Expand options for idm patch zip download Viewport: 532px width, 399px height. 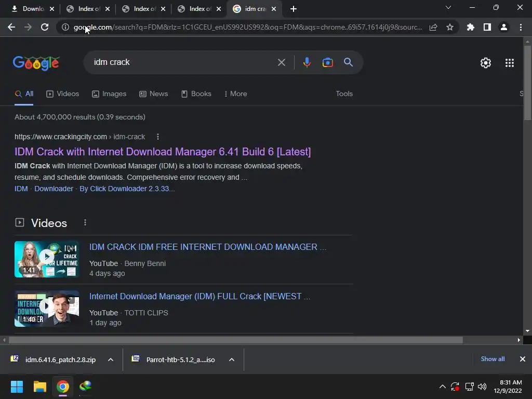click(x=111, y=360)
